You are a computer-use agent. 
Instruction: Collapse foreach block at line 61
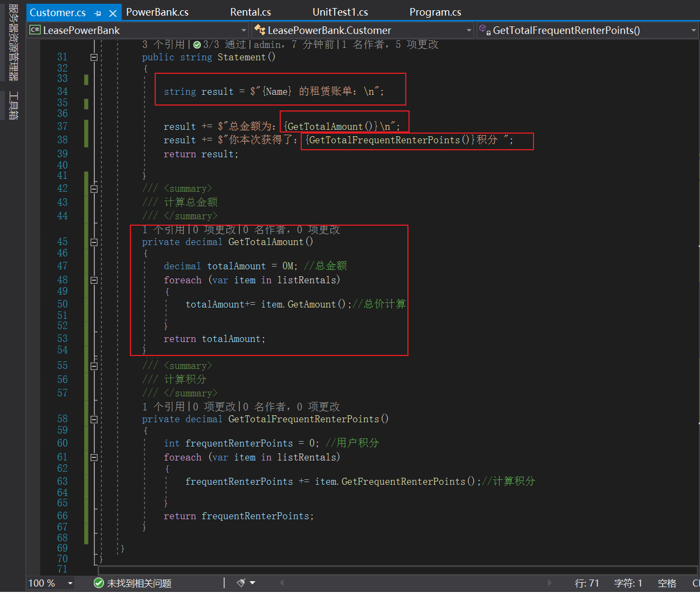click(x=94, y=458)
